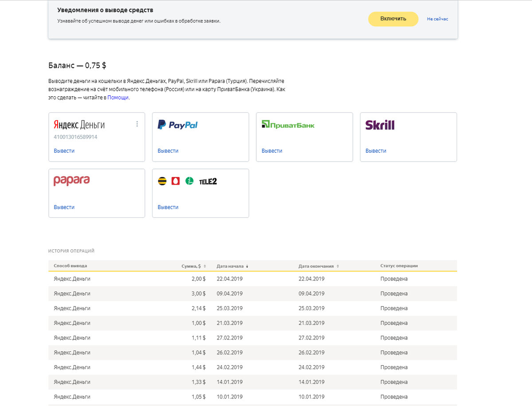The height and width of the screenshot is (406, 532).
Task: Click start date 25.03.2019
Action: click(x=230, y=308)
